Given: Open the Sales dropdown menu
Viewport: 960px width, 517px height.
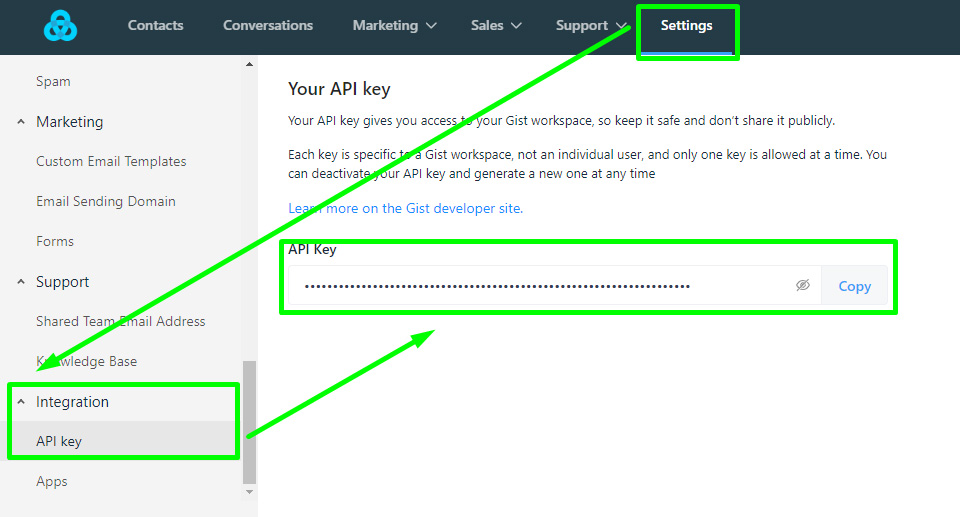Looking at the screenshot, I should tap(496, 26).
